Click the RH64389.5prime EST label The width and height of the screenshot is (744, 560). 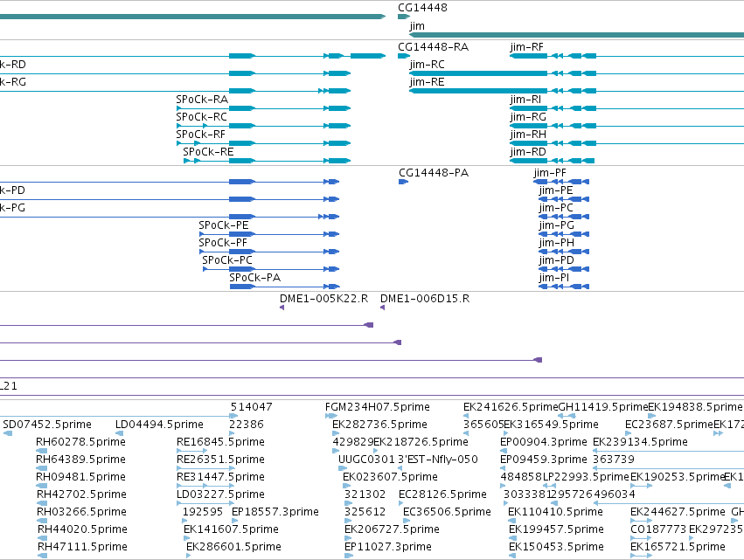80,460
